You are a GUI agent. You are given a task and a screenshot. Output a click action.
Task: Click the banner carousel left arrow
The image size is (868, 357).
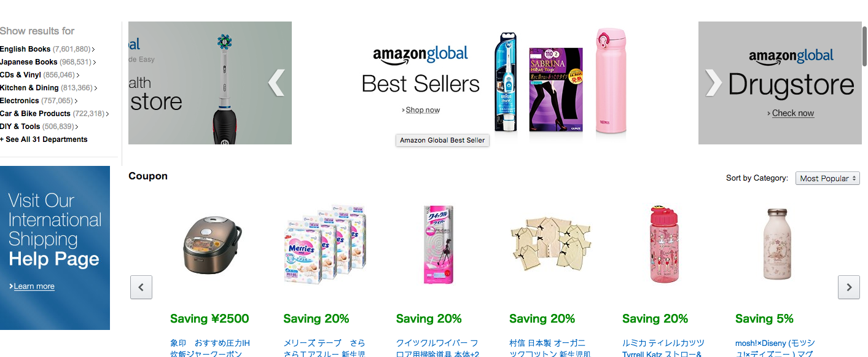pyautogui.click(x=276, y=83)
